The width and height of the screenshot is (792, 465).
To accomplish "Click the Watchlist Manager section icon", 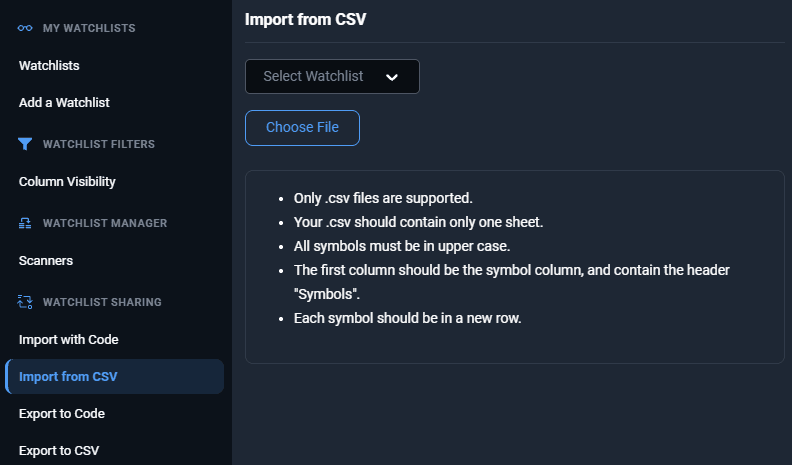I will [25, 223].
